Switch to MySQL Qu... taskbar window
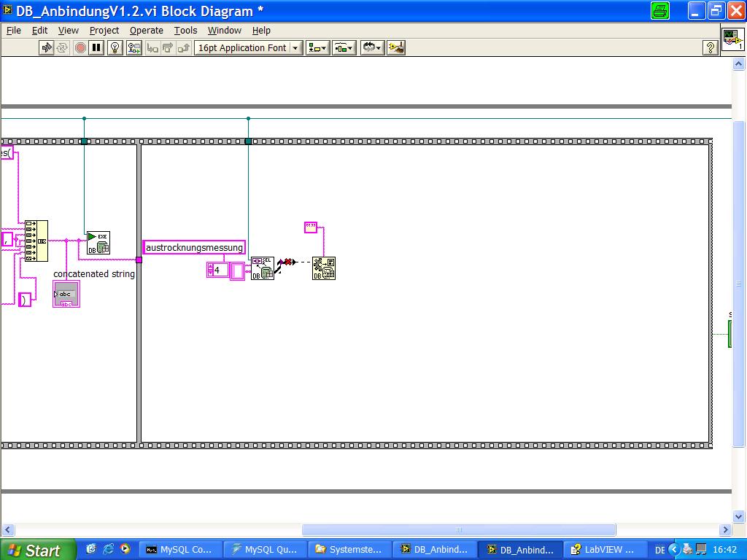 pyautogui.click(x=266, y=550)
